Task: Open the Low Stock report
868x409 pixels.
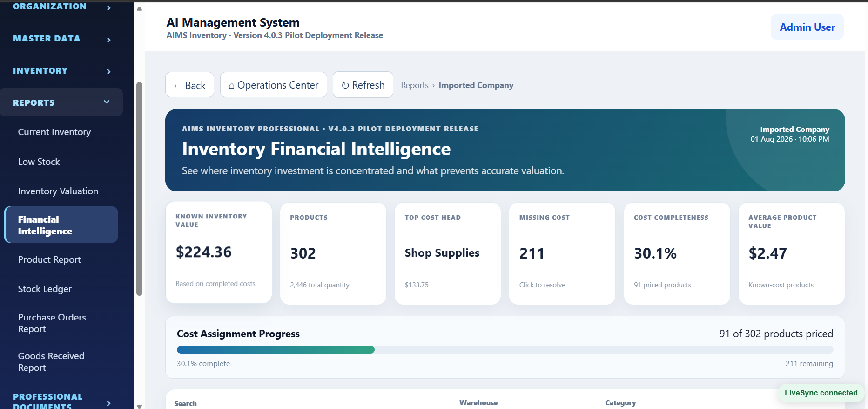Action: pos(61,162)
